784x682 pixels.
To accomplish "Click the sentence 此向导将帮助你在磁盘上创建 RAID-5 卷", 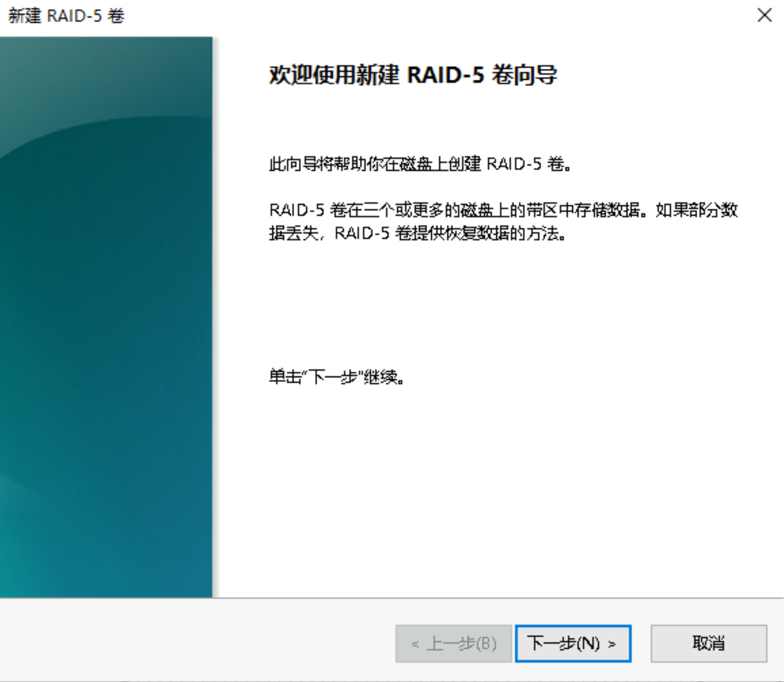I will pyautogui.click(x=420, y=164).
